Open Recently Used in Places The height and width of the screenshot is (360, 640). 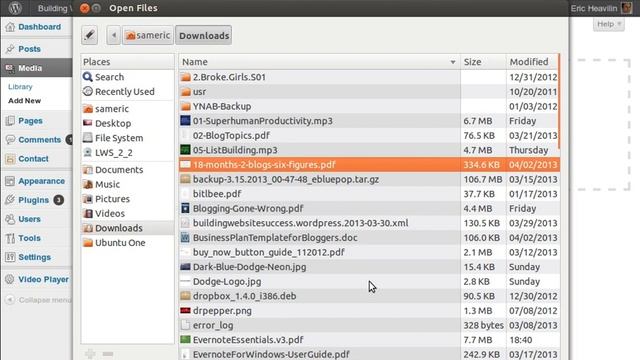[x=127, y=91]
